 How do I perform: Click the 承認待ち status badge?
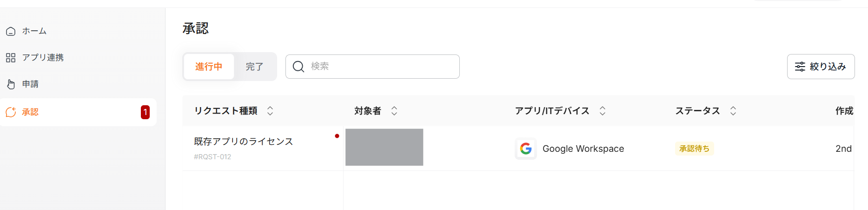pyautogui.click(x=694, y=149)
